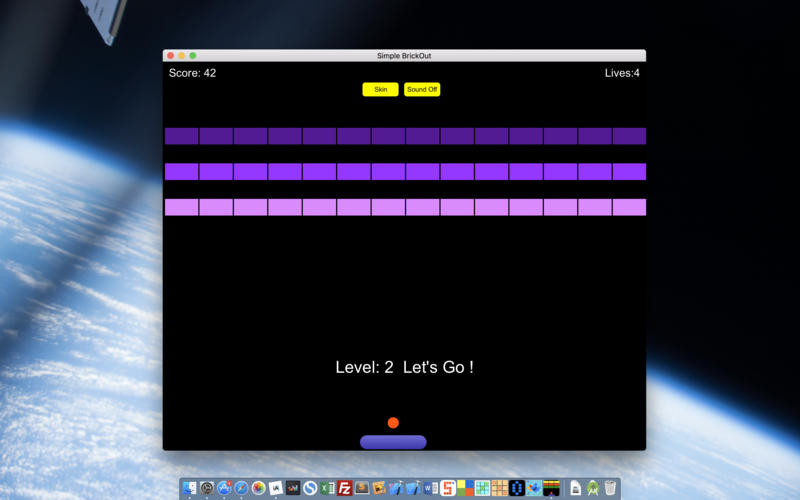
Task: Click the BrickOut game icon in dock
Action: pos(552,488)
